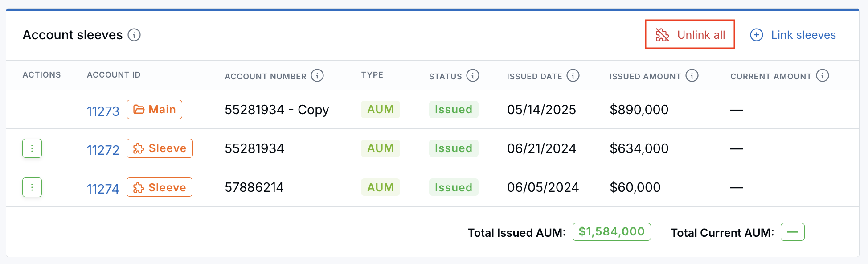Image resolution: width=868 pixels, height=264 pixels.
Task: Click the Current Amount info icon
Action: (x=823, y=75)
